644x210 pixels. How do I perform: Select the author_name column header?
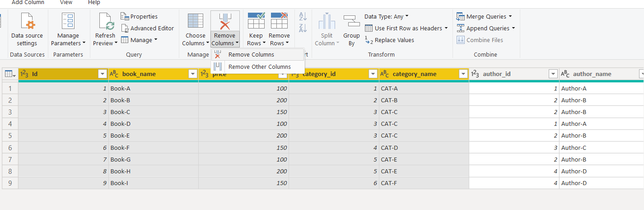[x=592, y=74]
